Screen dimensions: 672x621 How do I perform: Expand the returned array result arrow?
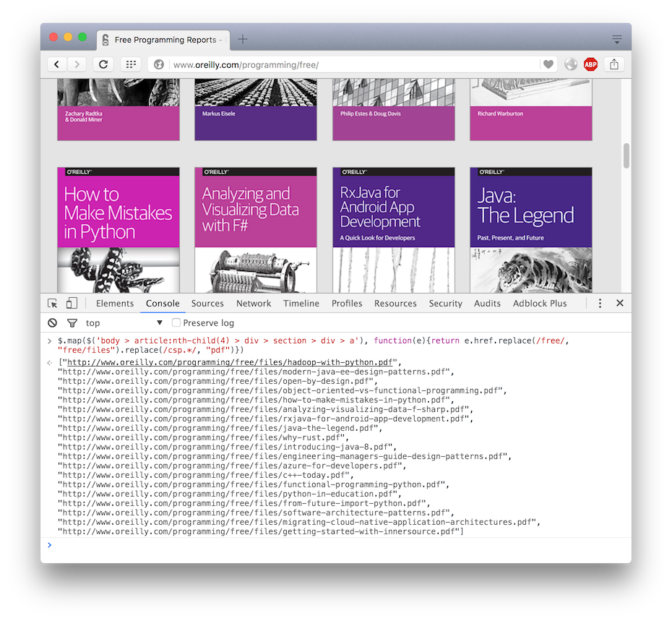[x=50, y=363]
